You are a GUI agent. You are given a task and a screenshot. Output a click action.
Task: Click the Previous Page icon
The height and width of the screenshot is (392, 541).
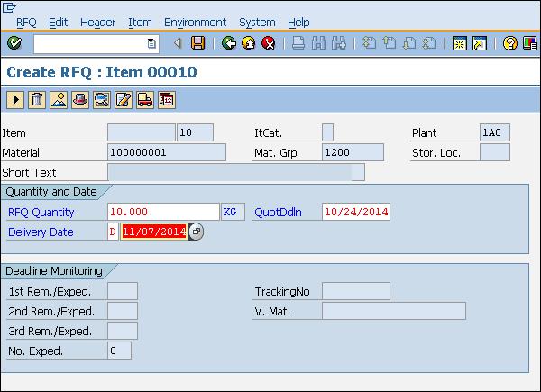pyautogui.click(x=390, y=43)
